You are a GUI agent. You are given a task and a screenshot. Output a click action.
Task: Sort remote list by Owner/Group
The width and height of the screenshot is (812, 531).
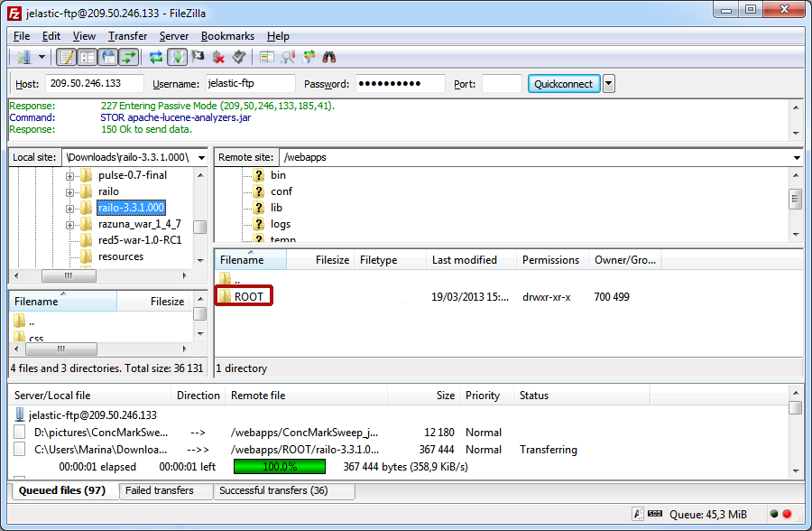[x=624, y=260]
